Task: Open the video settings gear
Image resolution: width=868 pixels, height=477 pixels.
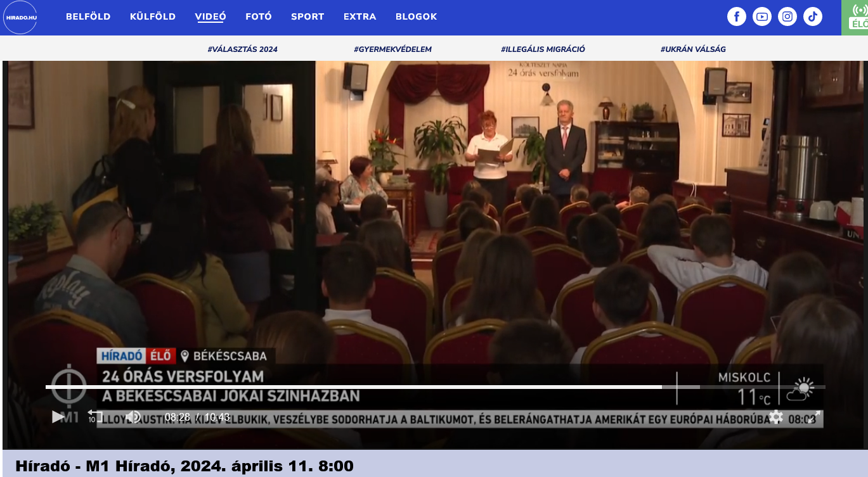Action: 776,417
